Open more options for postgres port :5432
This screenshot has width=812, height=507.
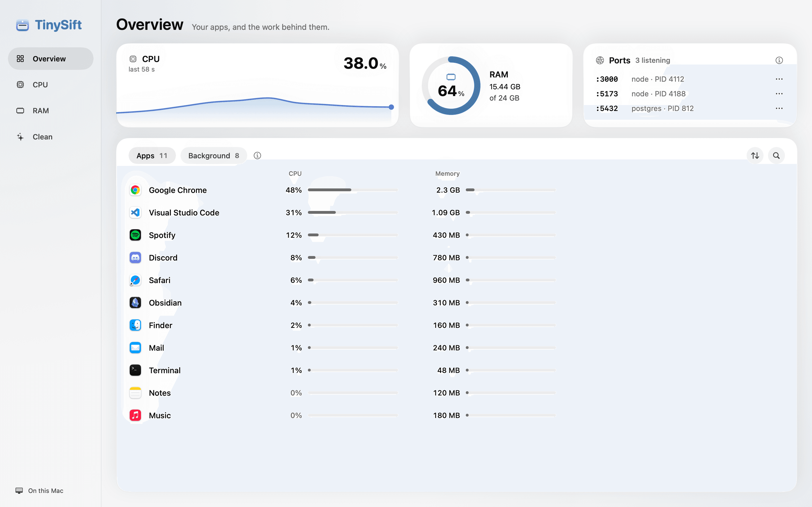(779, 108)
